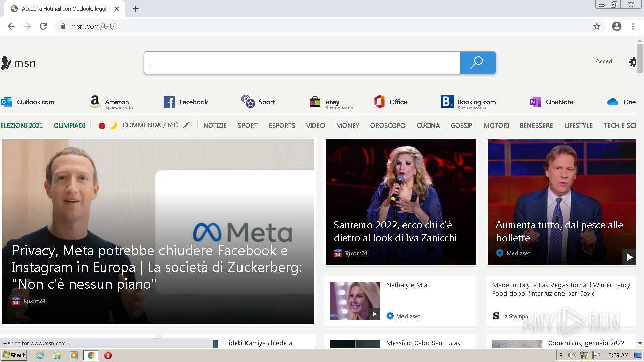Go to the LIFESTYLE section

tap(579, 125)
